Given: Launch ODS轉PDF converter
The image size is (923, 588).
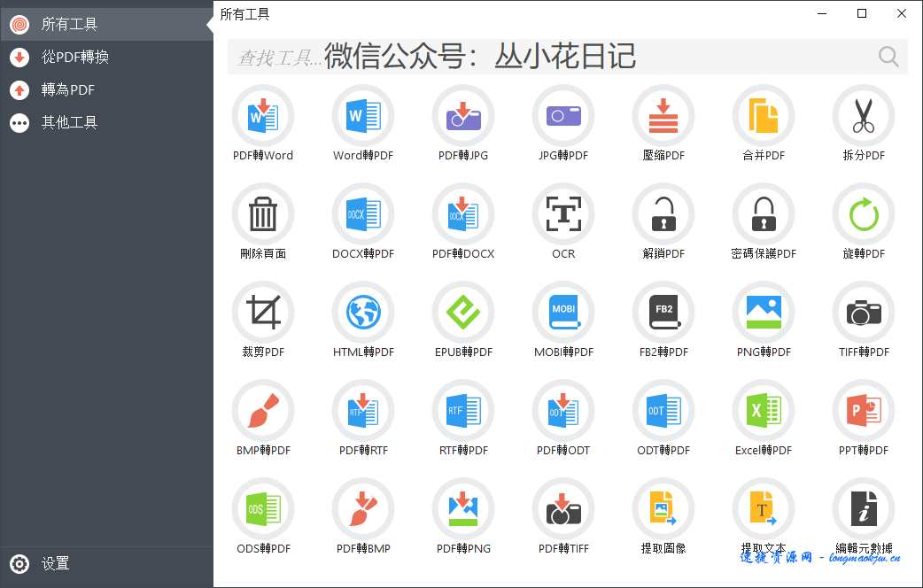Looking at the screenshot, I should [x=263, y=509].
